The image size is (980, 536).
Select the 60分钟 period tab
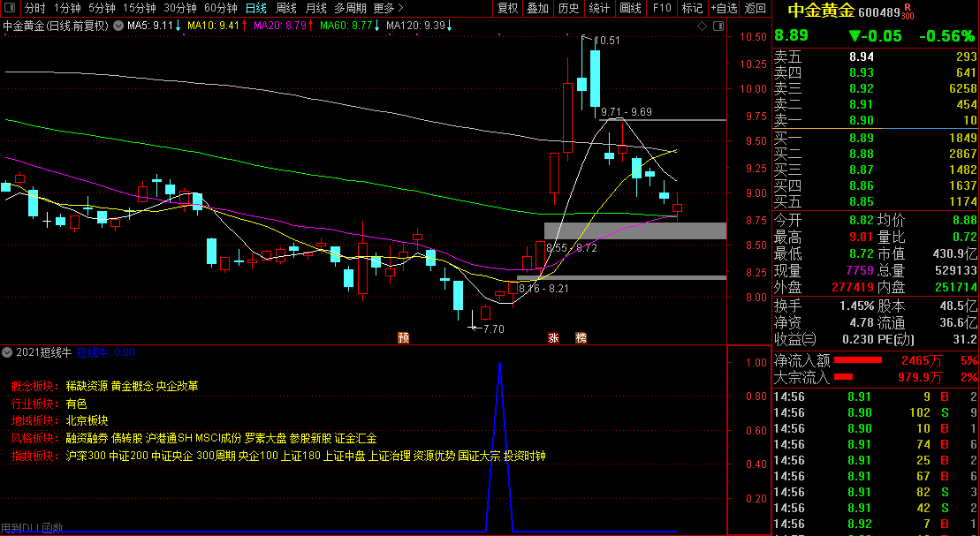pos(221,8)
